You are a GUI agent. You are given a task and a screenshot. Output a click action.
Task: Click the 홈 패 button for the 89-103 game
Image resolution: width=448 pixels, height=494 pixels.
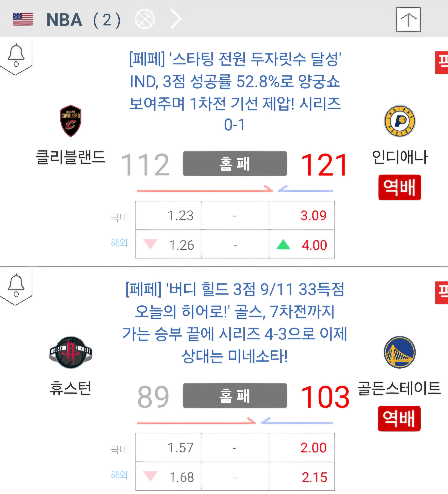[x=235, y=396]
